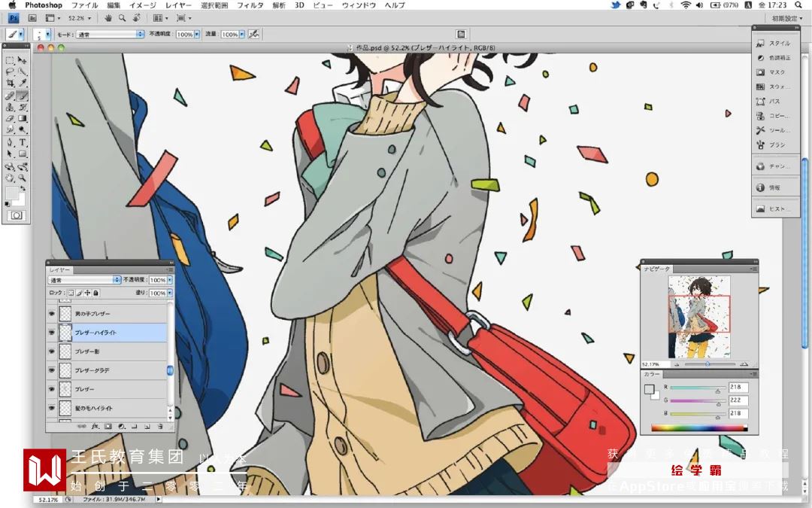Open the パス panel
This screenshot has height=508, width=812.
click(x=774, y=102)
